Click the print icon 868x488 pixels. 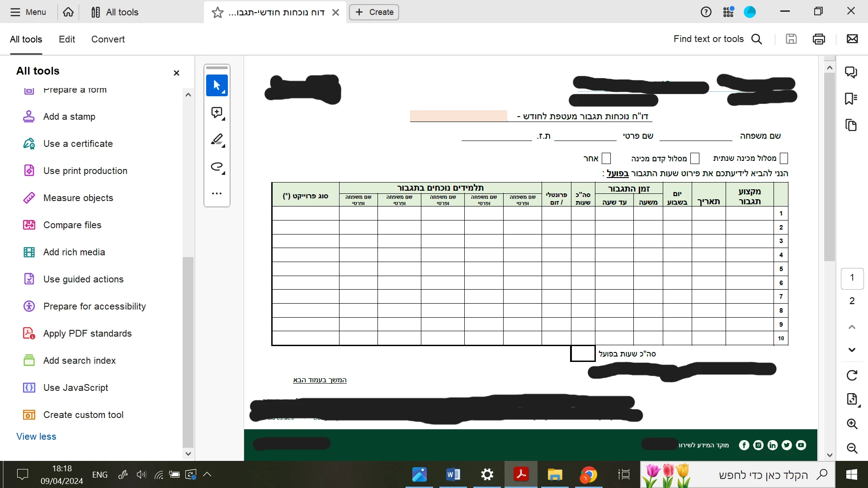coord(819,39)
